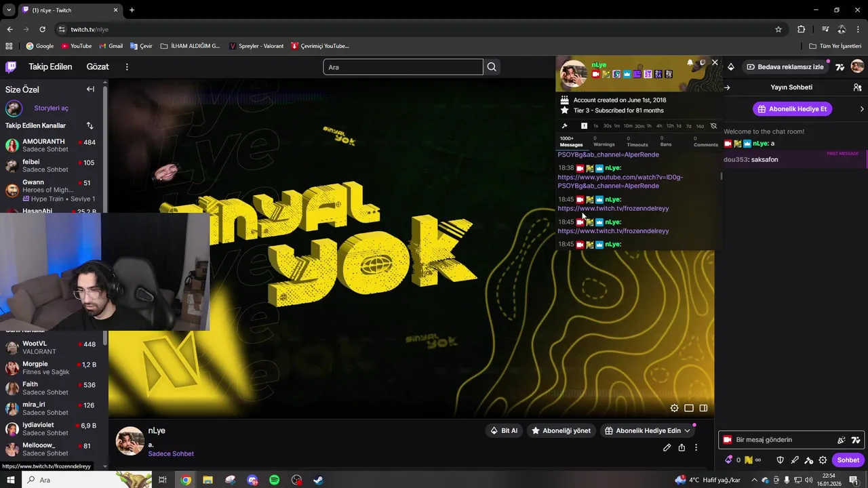This screenshot has width=868, height=488.
Task: Issue warning with exclamation icon
Action: 584,126
